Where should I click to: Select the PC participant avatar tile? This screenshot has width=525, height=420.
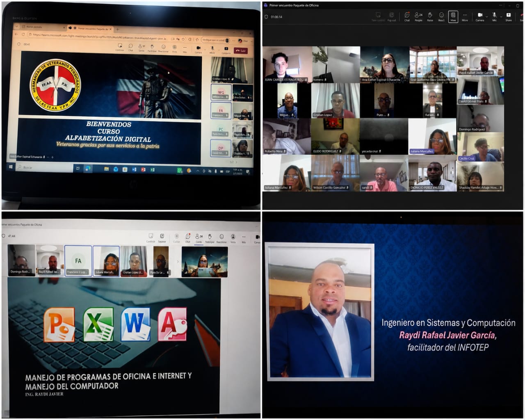tap(221, 130)
